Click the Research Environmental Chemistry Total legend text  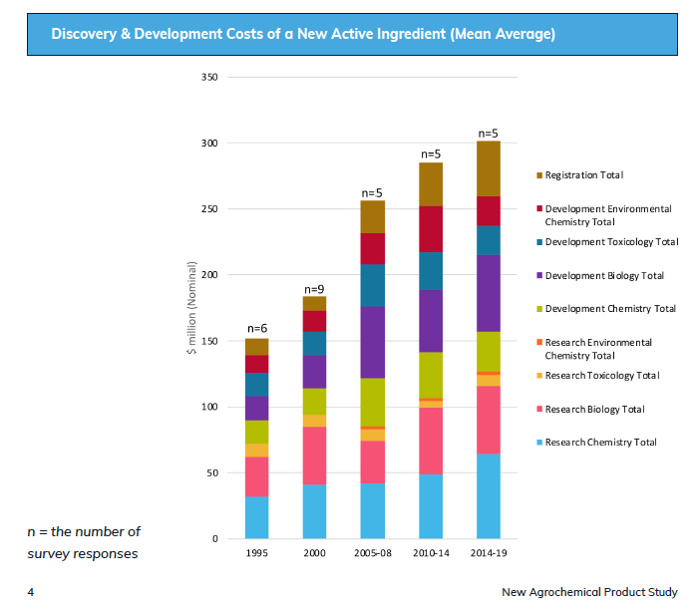pyautogui.click(x=598, y=349)
